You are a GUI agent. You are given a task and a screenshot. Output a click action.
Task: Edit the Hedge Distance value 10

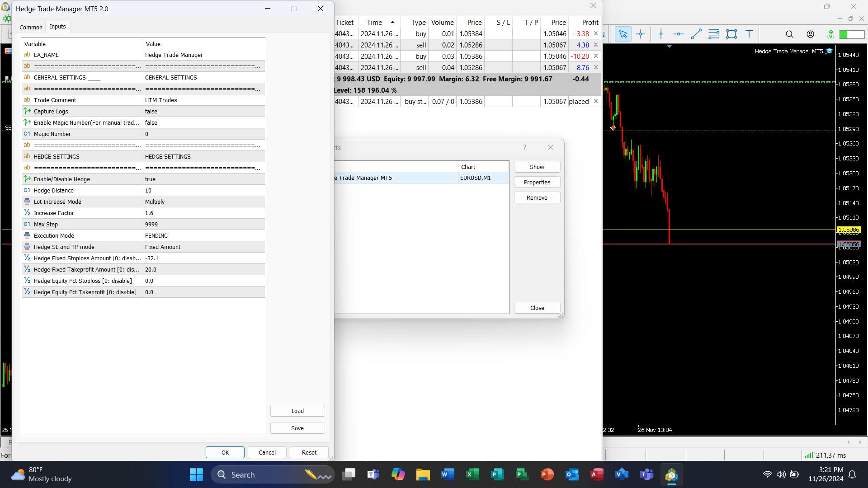coord(204,190)
